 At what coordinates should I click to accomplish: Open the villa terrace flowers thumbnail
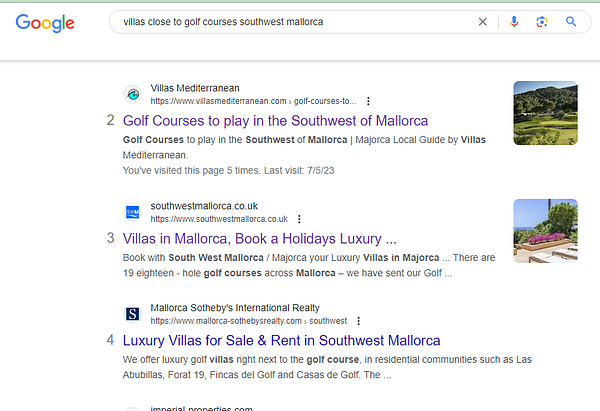(x=545, y=231)
